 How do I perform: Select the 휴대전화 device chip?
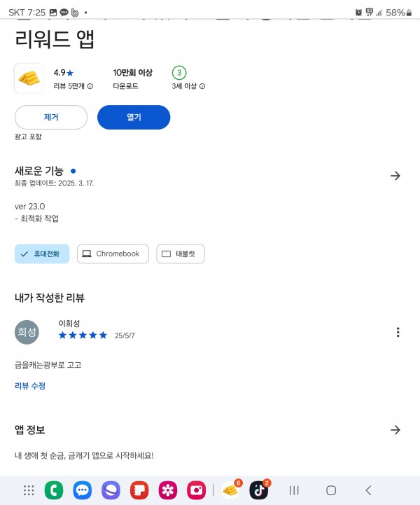point(42,254)
